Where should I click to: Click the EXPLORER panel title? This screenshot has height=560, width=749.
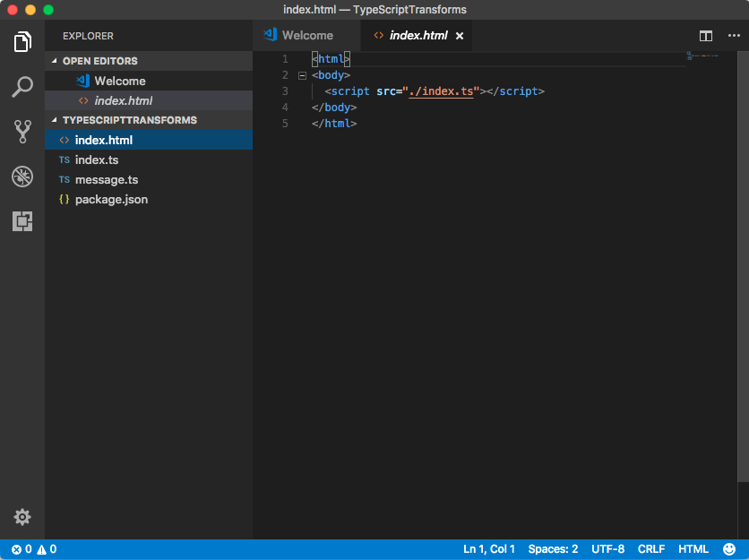point(88,36)
